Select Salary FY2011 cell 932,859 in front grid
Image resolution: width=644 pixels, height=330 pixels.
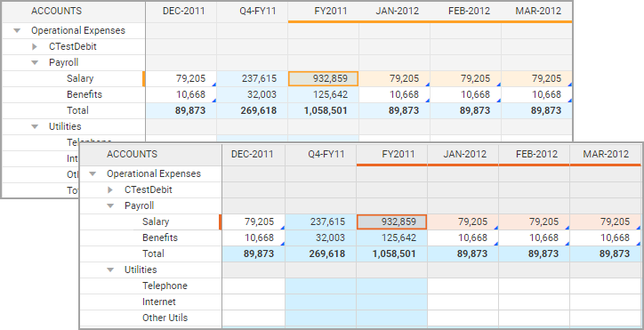coord(391,221)
